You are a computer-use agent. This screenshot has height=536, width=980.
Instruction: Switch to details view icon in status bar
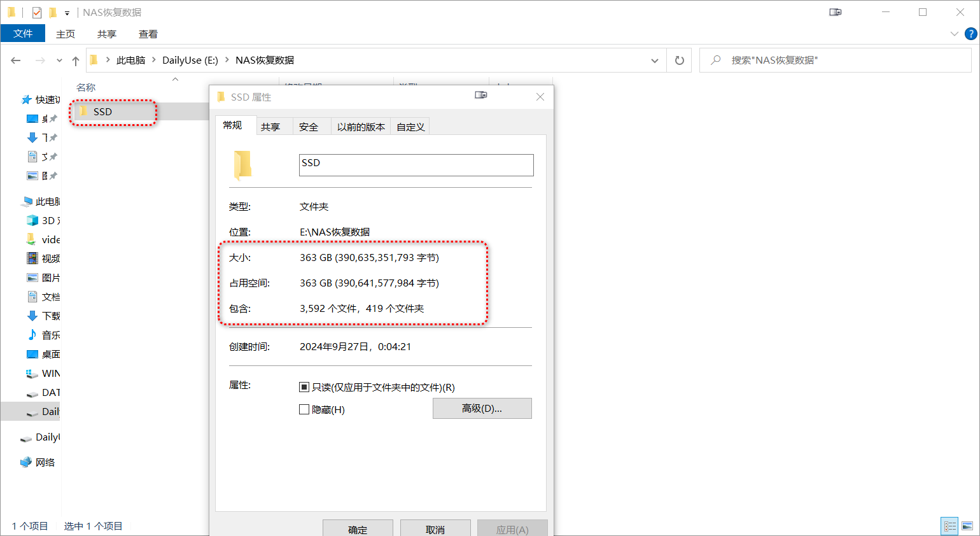click(x=949, y=526)
